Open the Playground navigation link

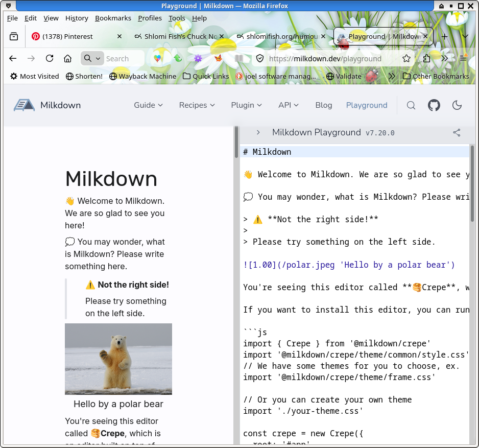[x=367, y=105]
